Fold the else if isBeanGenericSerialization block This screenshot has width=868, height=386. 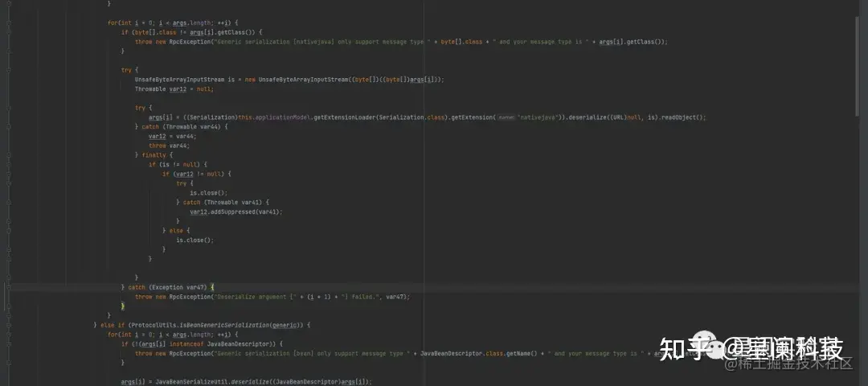click(8, 325)
